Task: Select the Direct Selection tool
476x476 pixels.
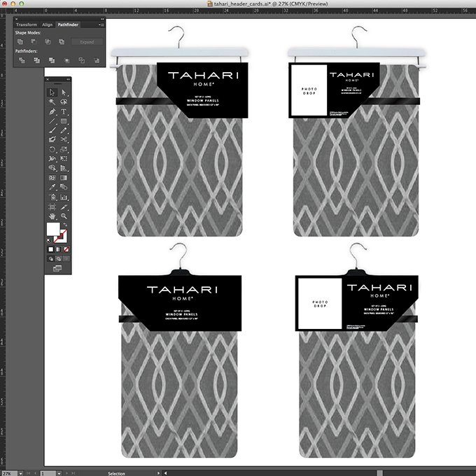Action: (64, 92)
